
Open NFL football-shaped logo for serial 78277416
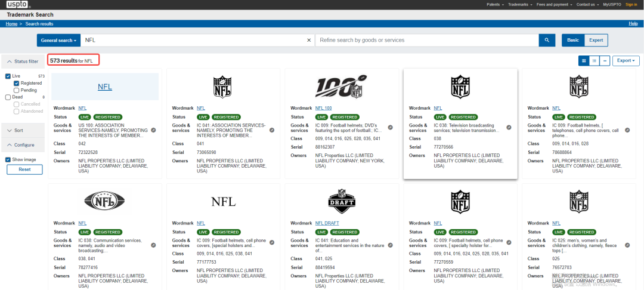tap(104, 201)
